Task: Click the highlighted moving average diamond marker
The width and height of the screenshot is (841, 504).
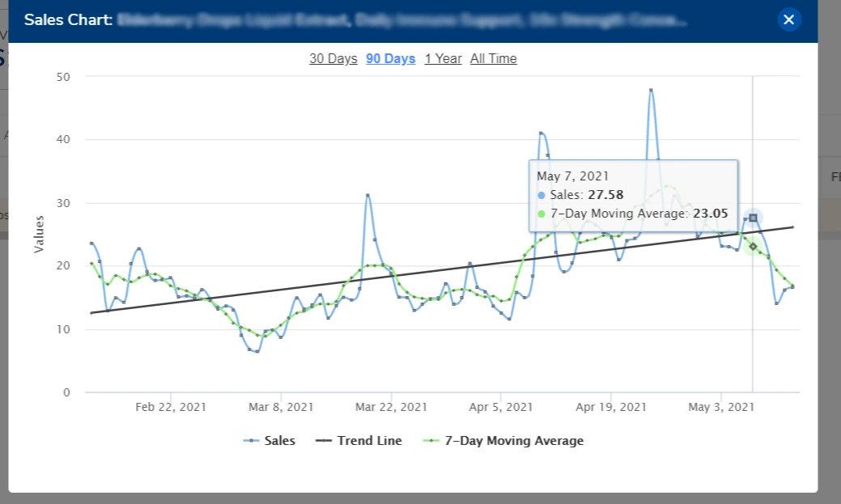Action: 753,246
